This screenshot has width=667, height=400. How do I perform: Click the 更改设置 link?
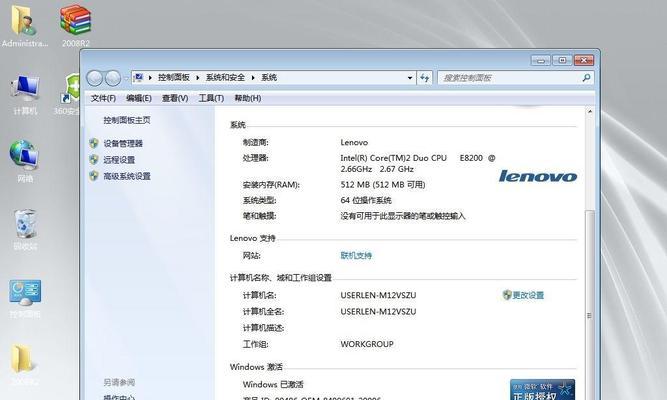coord(528,295)
